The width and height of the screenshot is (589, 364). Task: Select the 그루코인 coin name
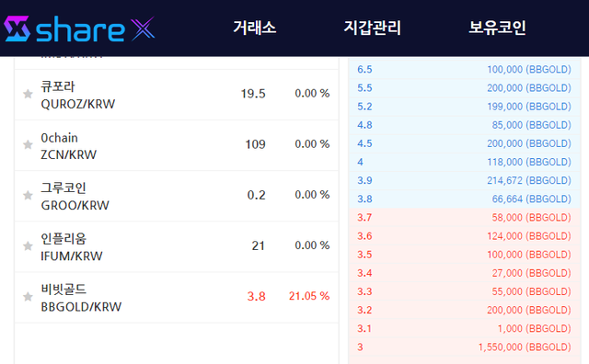(64, 188)
